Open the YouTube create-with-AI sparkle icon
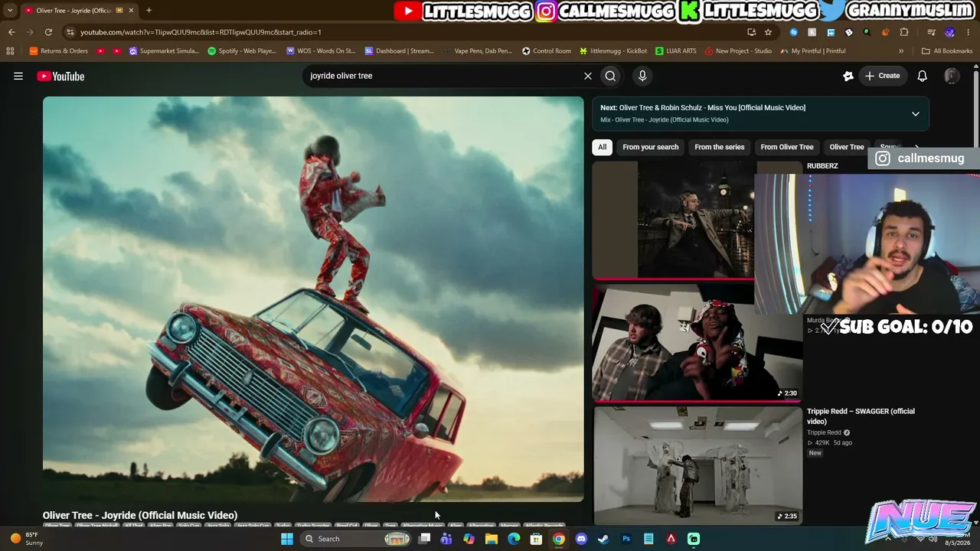Image resolution: width=980 pixels, height=551 pixels. pos(848,76)
